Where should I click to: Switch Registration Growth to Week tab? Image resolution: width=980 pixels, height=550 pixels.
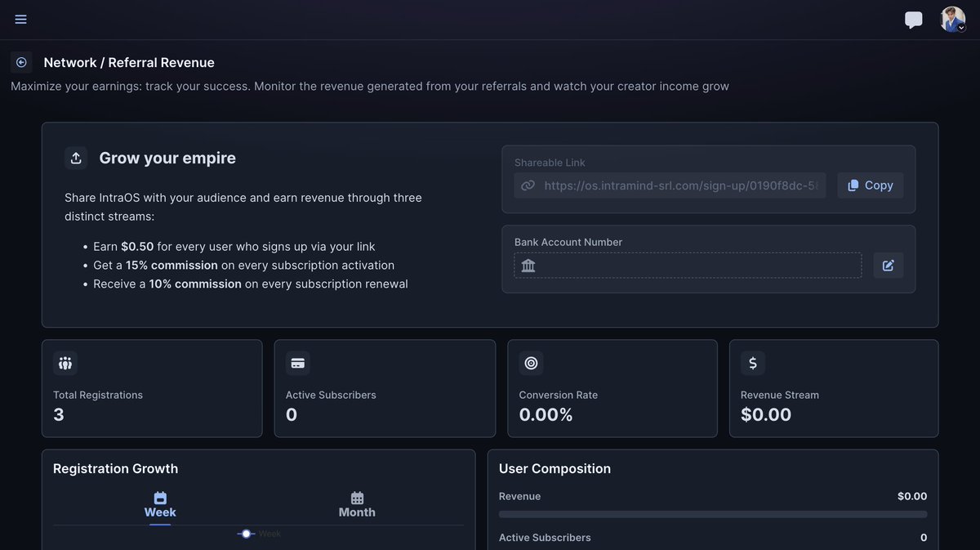coord(160,505)
